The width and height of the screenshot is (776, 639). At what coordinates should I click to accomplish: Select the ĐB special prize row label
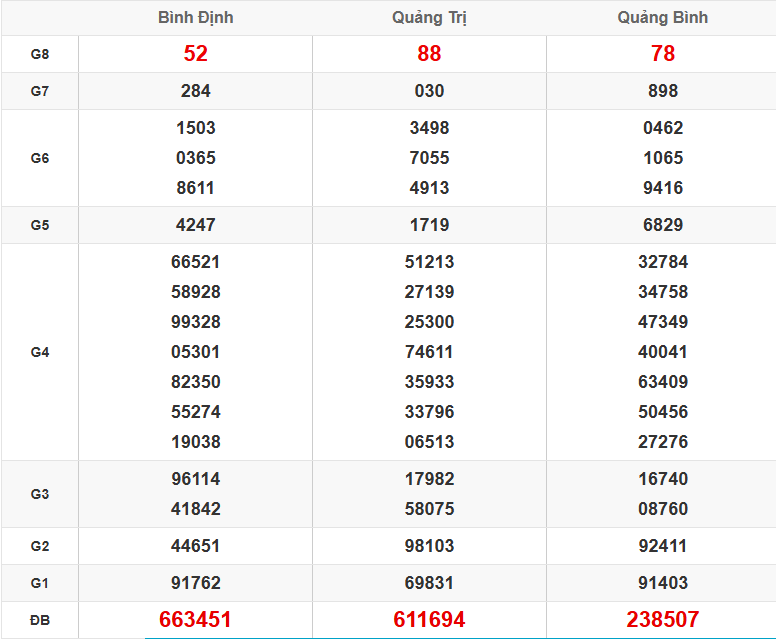click(x=40, y=620)
